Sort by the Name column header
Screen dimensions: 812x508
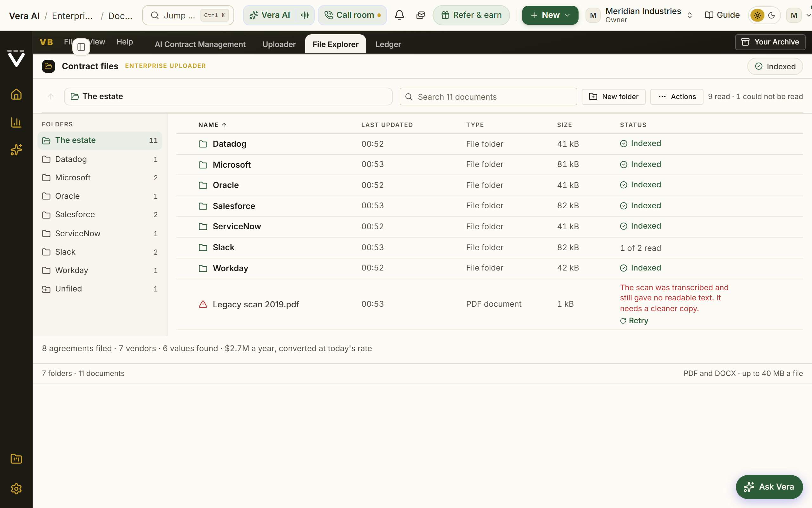tap(213, 125)
